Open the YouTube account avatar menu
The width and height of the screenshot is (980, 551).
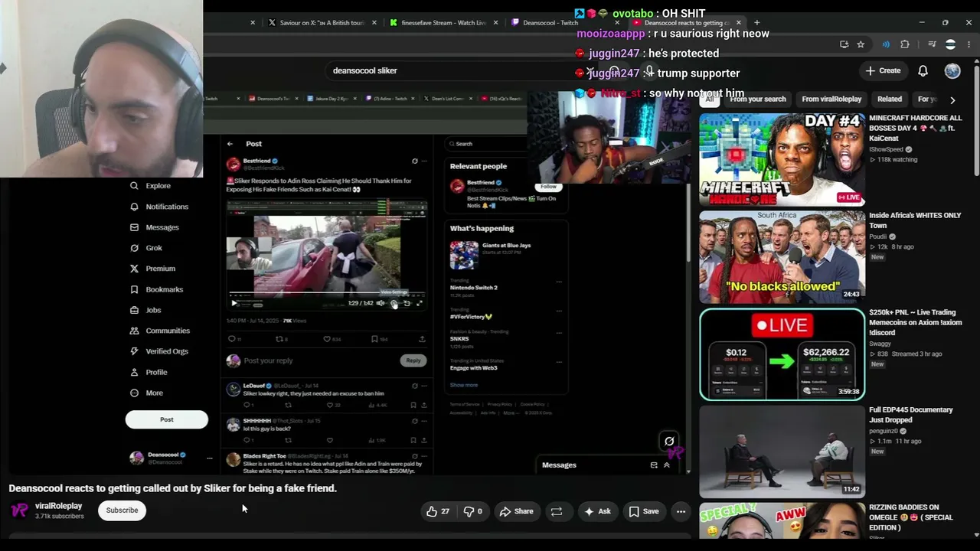pos(952,70)
